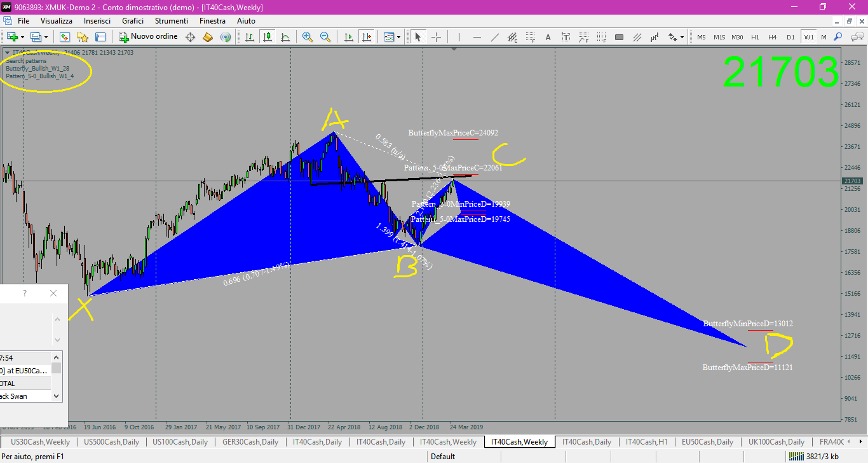Open the Finestra menu
The height and width of the screenshot is (463, 868).
(x=212, y=21)
